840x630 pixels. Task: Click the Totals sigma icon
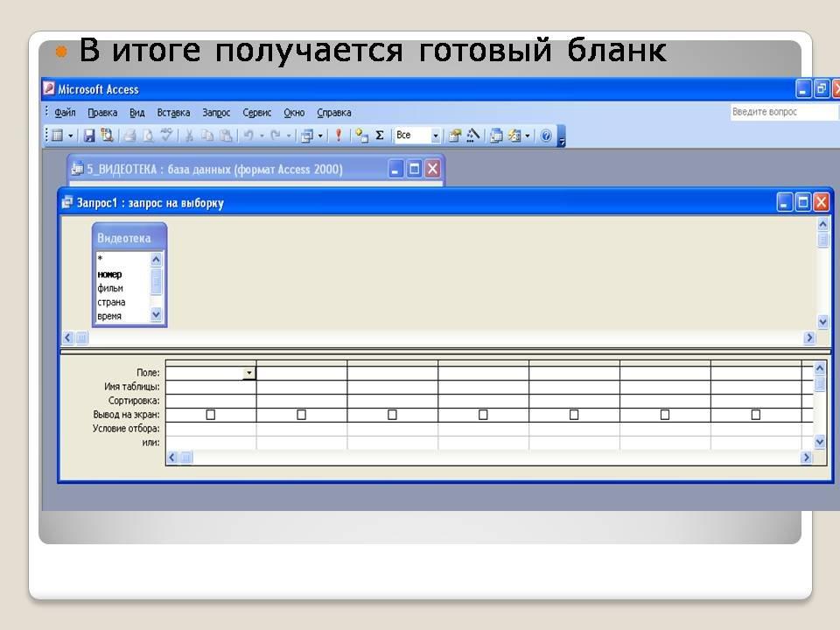coord(380,136)
